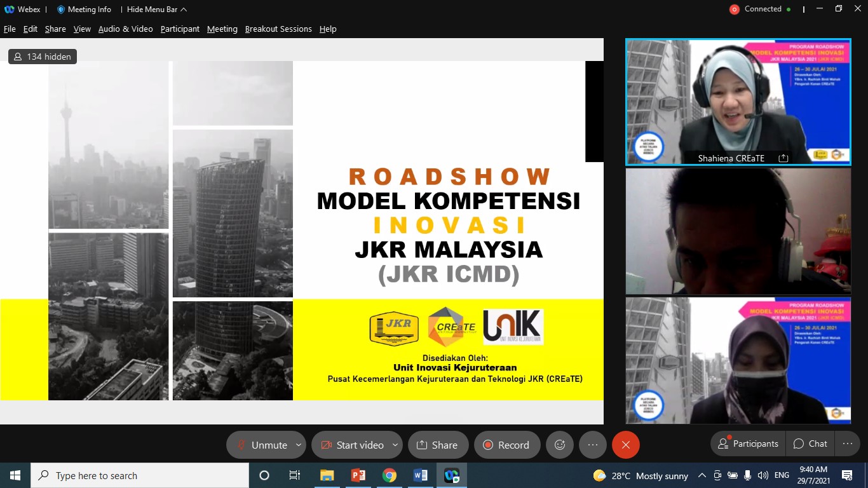Open panel options ellipsis beside Chat

point(847,444)
